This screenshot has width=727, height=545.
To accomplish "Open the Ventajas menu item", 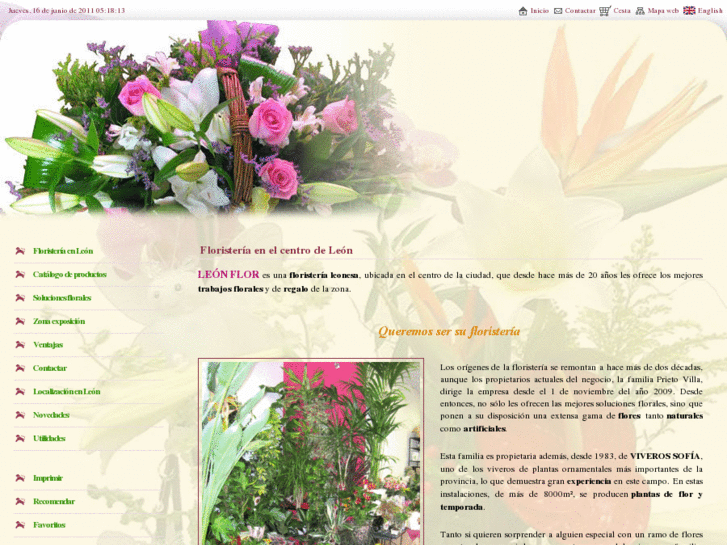I will 48,345.
